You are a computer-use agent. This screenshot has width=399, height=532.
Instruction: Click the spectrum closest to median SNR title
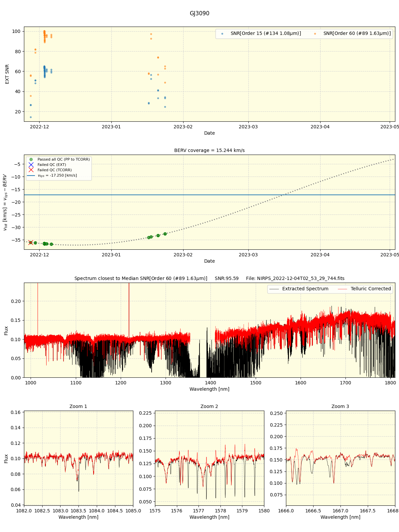click(209, 279)
